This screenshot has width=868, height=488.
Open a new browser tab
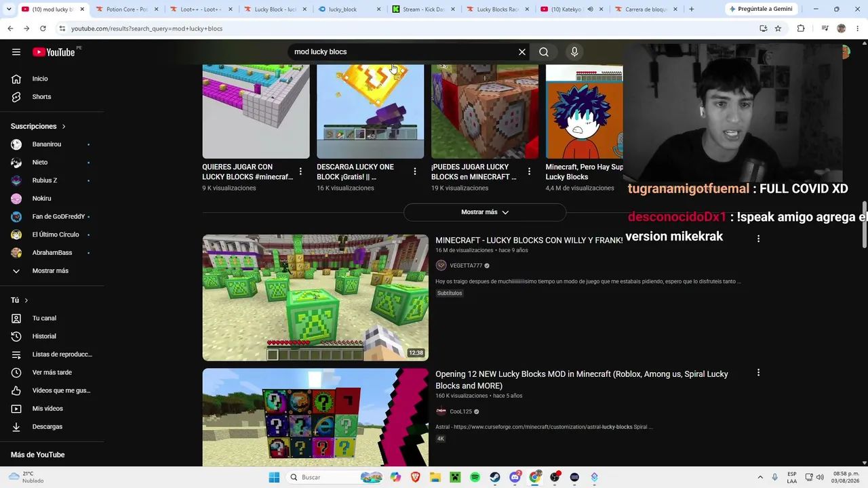(691, 9)
